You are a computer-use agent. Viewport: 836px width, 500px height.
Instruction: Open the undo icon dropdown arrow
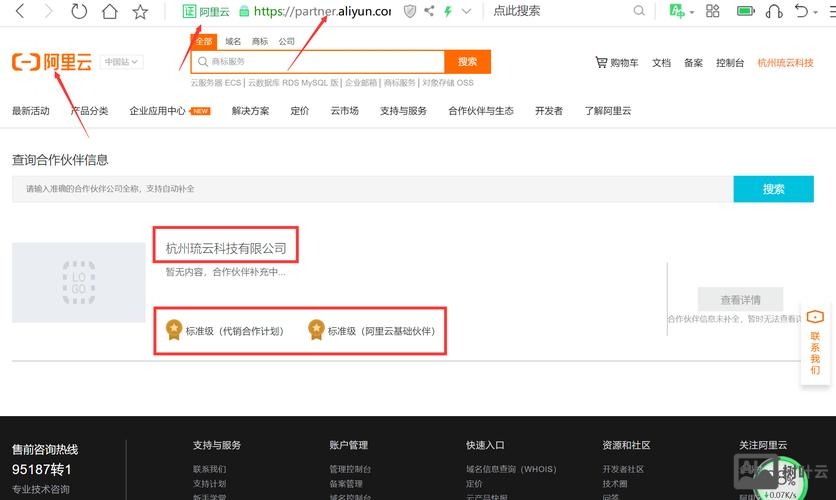coord(816,12)
